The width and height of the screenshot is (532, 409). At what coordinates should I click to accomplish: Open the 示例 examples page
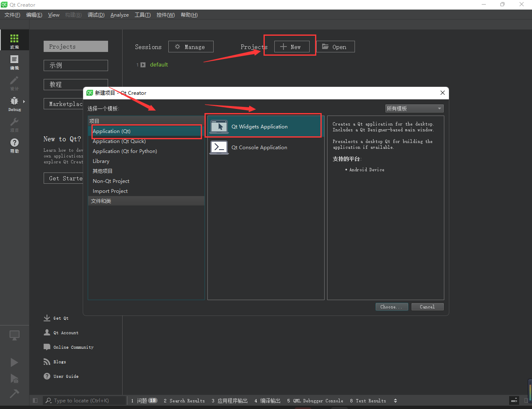tap(76, 65)
